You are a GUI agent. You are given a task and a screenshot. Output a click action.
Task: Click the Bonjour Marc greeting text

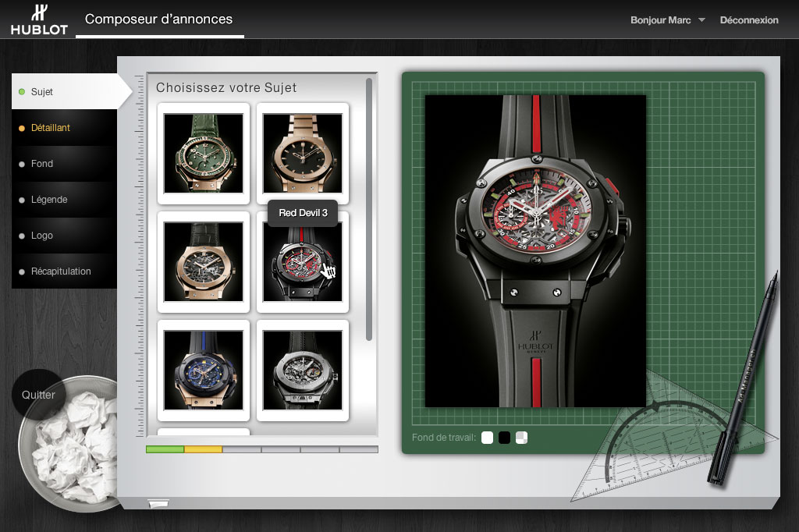point(660,20)
